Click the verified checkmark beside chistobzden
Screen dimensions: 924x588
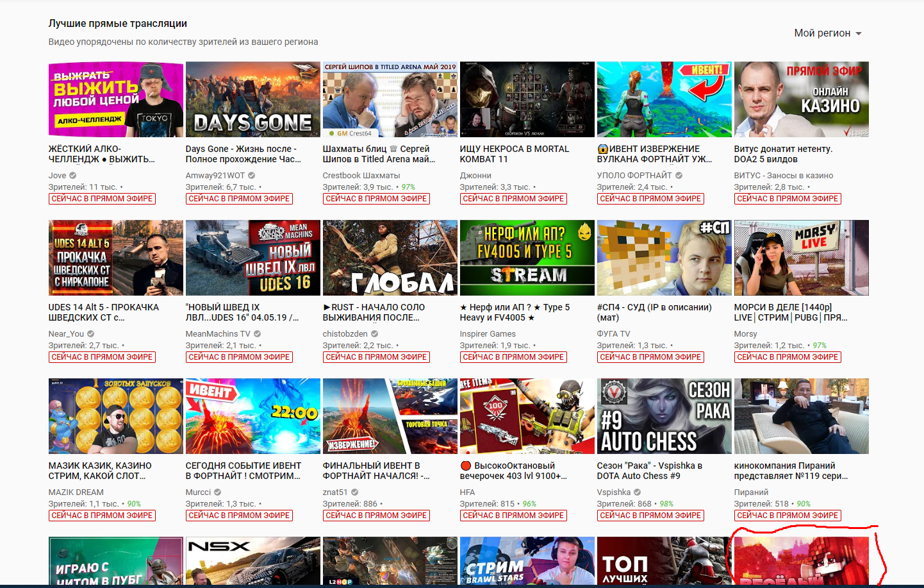pos(375,334)
